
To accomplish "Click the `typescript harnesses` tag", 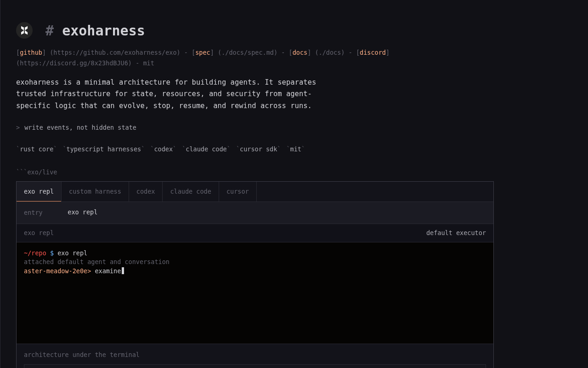I will point(104,149).
